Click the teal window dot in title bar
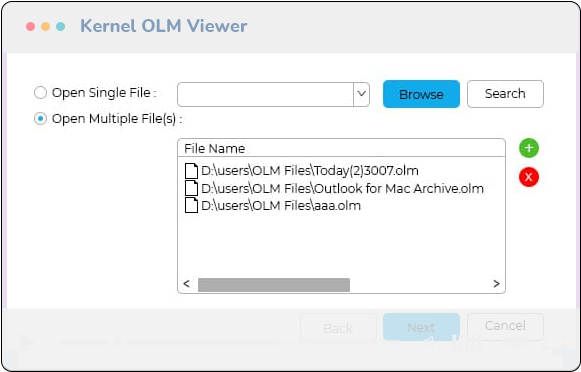Screen dimensions: 581x372 (x=60, y=26)
